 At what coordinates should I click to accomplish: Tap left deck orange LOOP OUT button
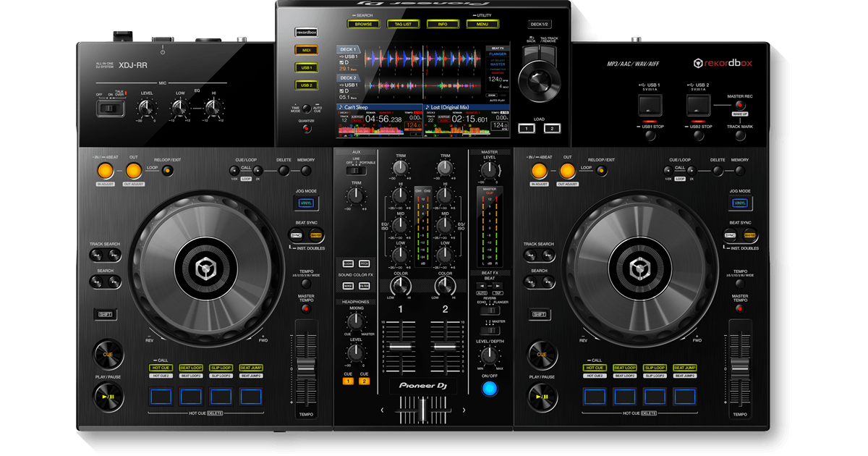click(133, 171)
